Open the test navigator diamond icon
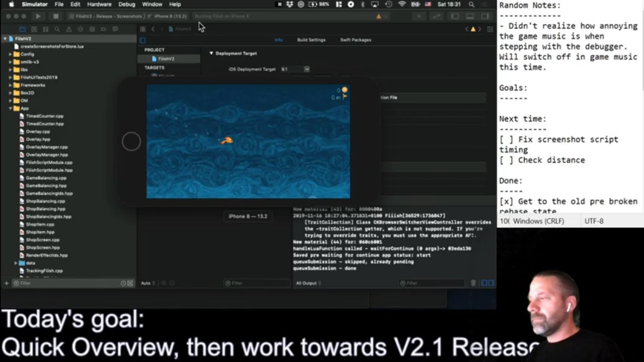The height and width of the screenshot is (362, 644). 80,29
